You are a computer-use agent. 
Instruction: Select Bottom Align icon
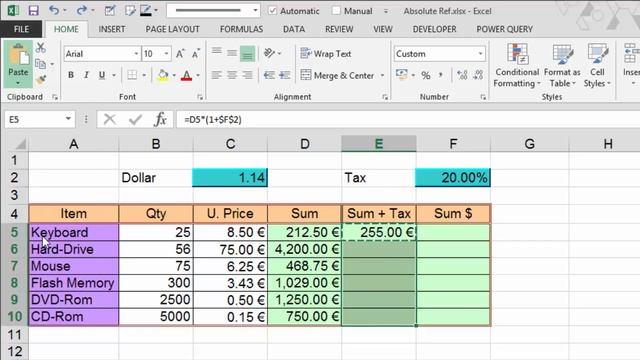247,53
